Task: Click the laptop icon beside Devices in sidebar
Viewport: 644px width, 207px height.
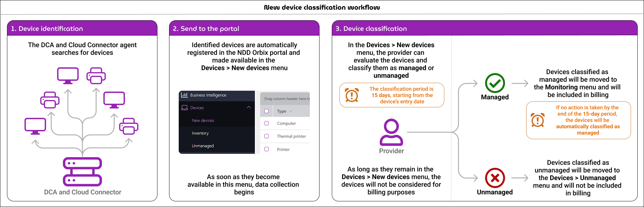Action: [184, 108]
